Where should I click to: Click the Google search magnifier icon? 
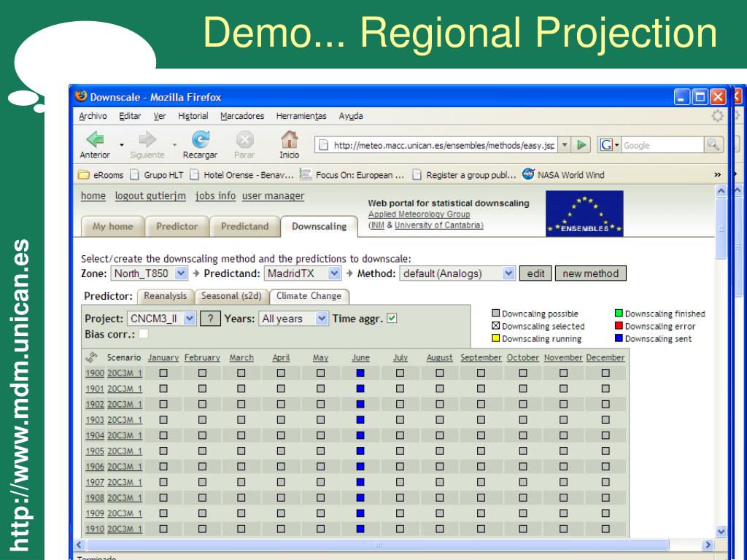713,145
